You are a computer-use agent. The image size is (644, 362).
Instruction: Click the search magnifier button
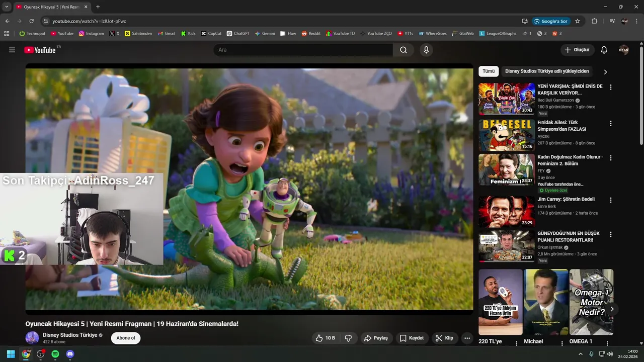404,50
